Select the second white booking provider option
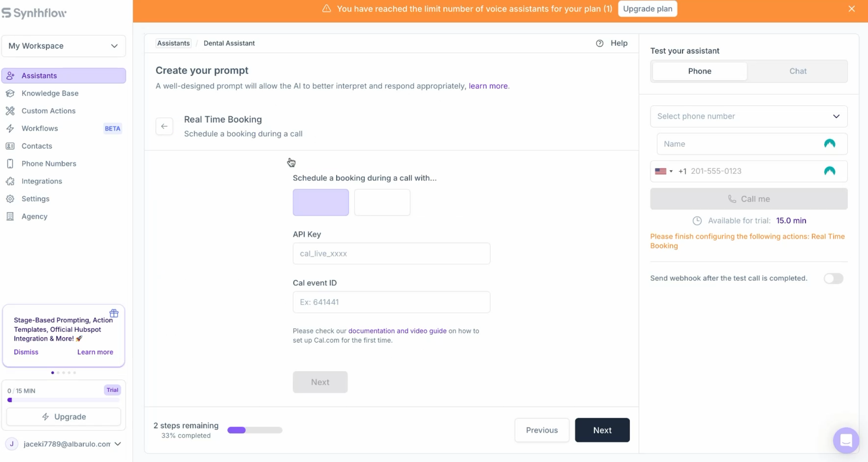Screen dimensions: 868x462 coord(382,202)
